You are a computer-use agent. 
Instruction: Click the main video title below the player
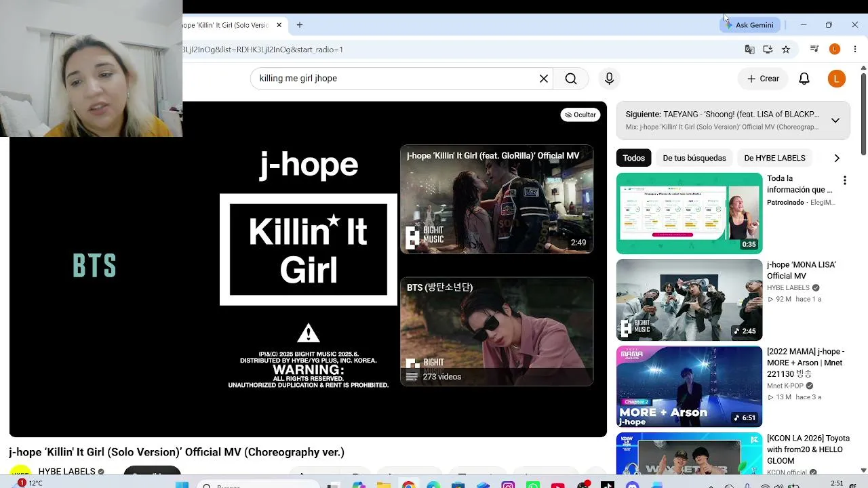click(177, 452)
